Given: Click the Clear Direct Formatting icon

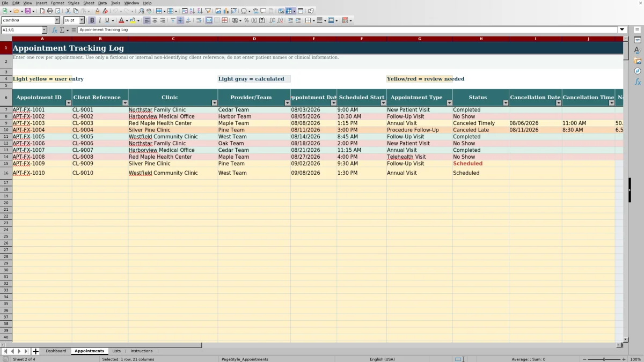Looking at the screenshot, I should (105, 11).
